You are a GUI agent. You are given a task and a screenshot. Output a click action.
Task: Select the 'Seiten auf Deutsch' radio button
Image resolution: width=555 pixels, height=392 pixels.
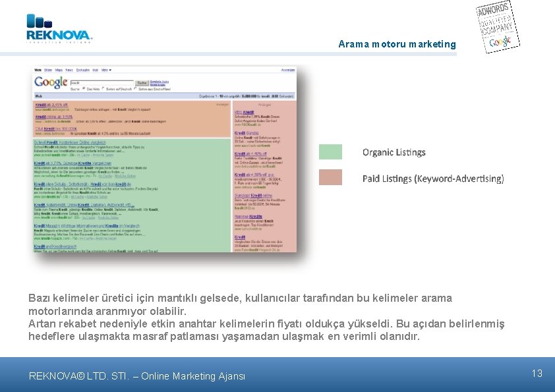[103, 89]
